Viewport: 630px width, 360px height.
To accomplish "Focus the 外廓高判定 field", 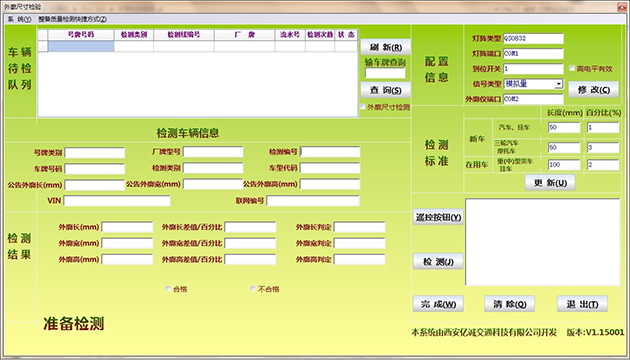I will (360, 259).
